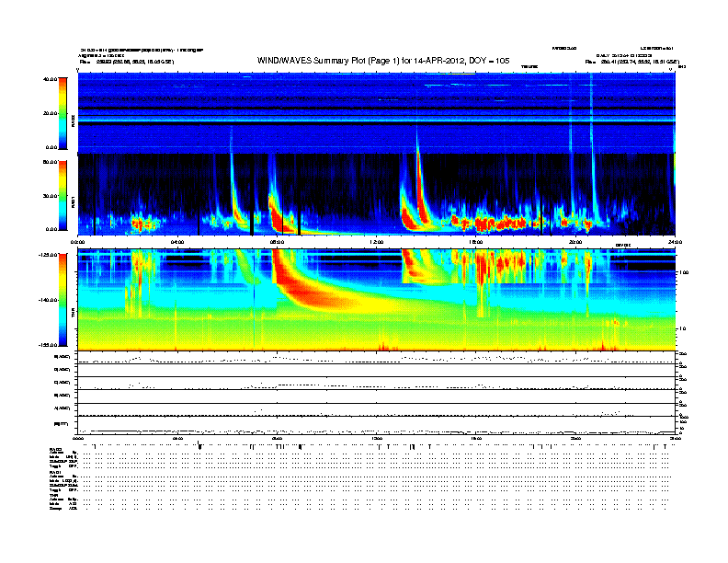728x563 pixels.
Task: Click 08:00 tick label under RAD1 spectrogram
Action: click(x=277, y=242)
